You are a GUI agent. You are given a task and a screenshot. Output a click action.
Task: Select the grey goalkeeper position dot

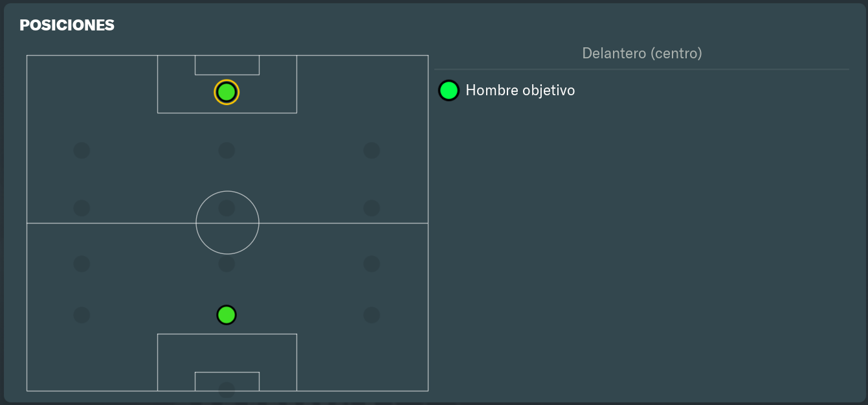point(227,389)
